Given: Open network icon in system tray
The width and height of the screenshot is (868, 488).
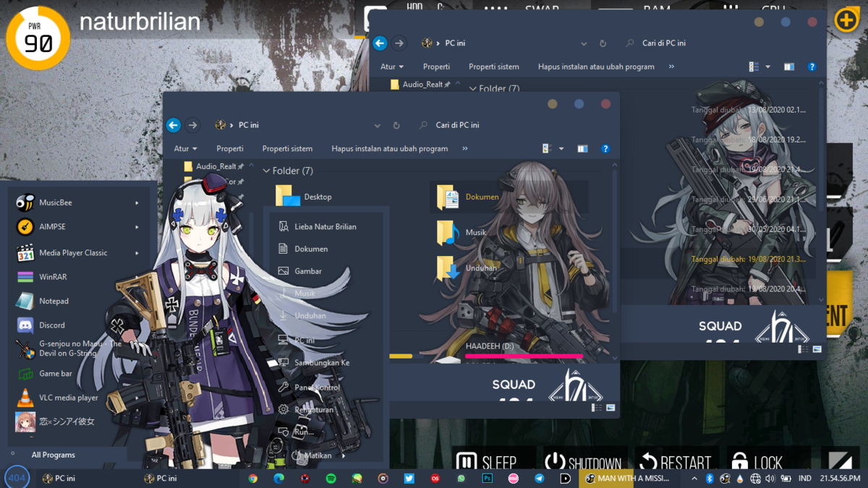Looking at the screenshot, I should [755, 479].
